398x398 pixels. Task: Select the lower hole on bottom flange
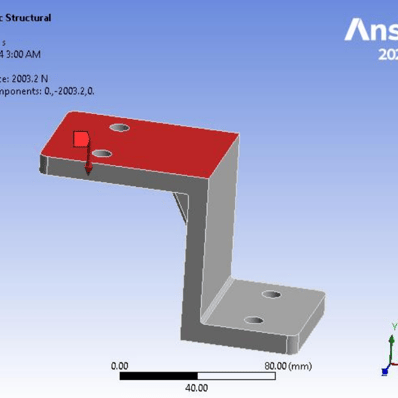pyautogui.click(x=254, y=321)
